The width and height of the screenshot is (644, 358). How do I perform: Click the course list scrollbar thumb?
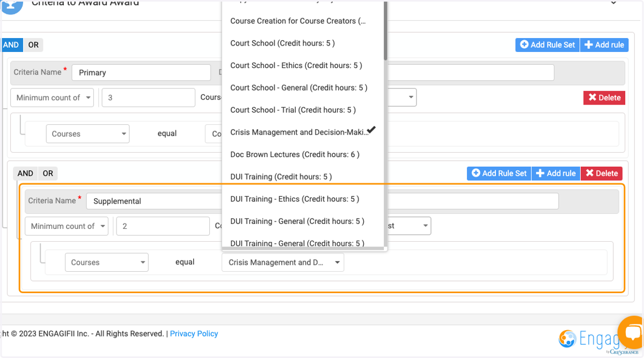pyautogui.click(x=385, y=29)
